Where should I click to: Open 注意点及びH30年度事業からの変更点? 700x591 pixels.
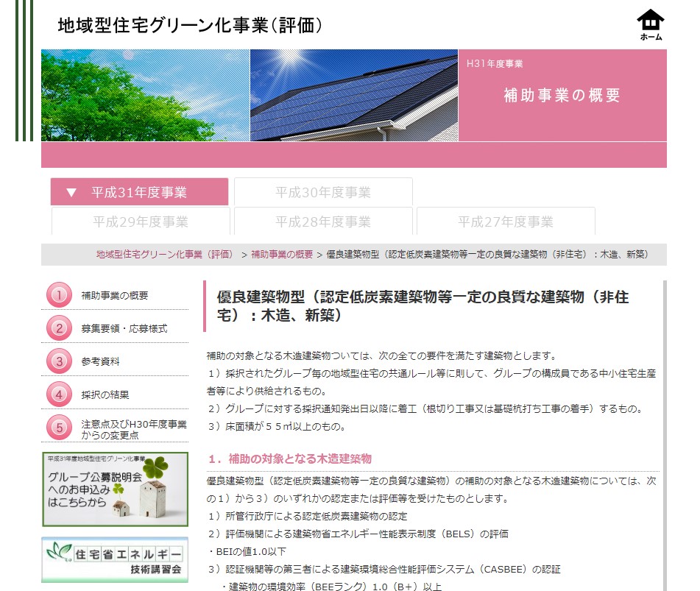133,429
